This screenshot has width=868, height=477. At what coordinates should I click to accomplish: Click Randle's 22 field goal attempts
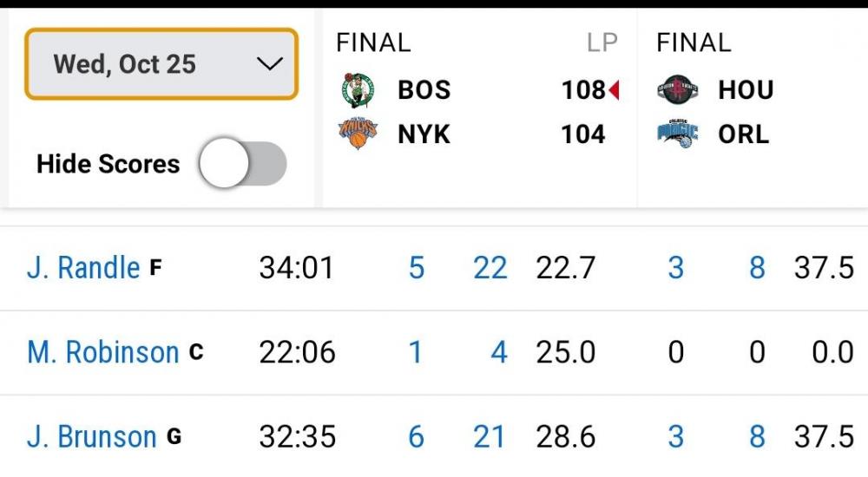click(x=490, y=268)
